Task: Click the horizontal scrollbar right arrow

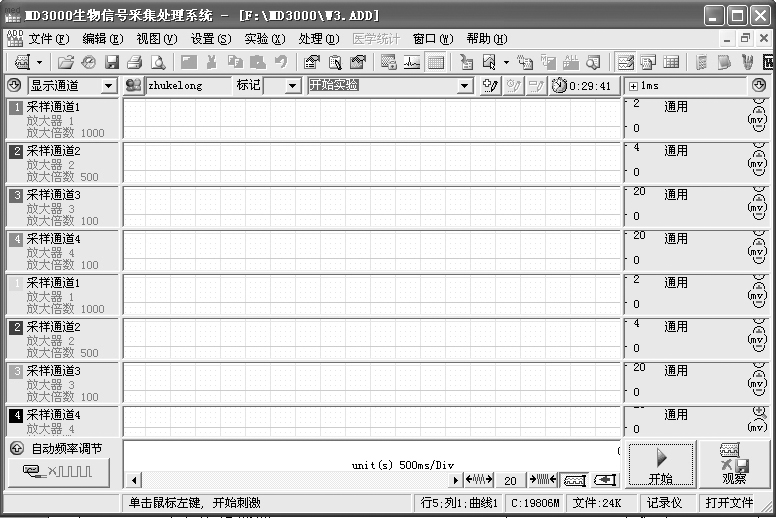Action: click(x=455, y=480)
